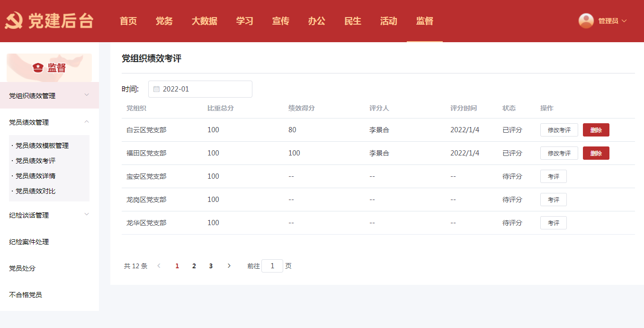Image resolution: width=644 pixels, height=328 pixels.
Task: Open the 大数据 navigation tab
Action: (204, 21)
